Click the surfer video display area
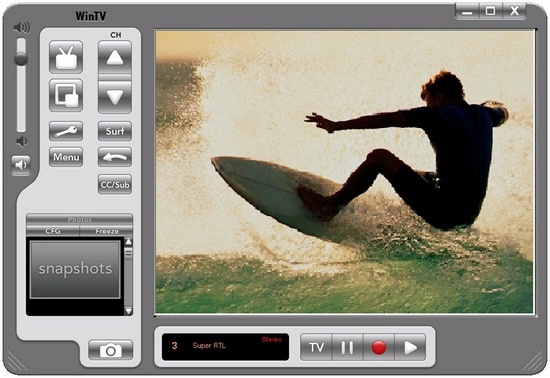 click(345, 172)
